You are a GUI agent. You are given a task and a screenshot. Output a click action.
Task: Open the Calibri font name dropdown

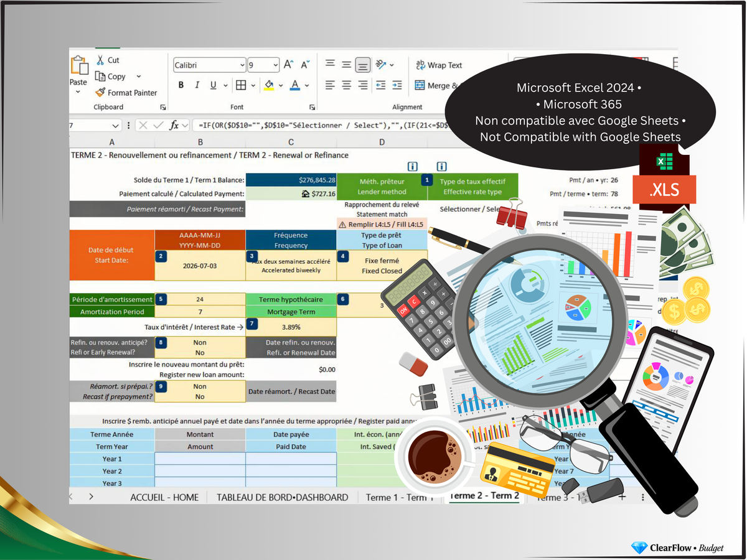[242, 65]
